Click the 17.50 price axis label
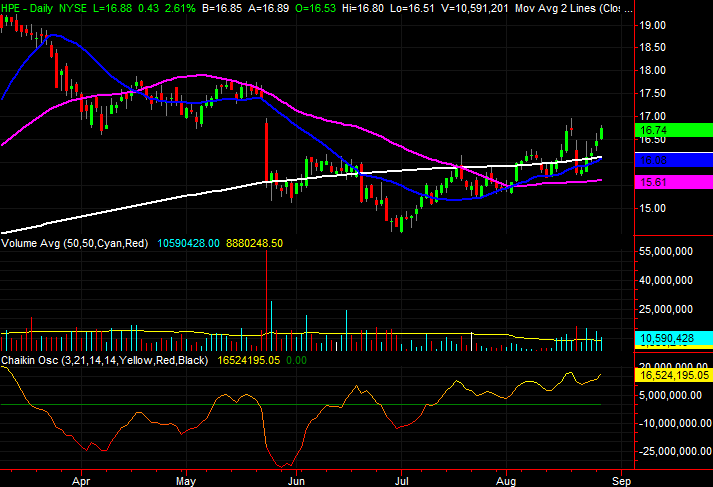 (653, 93)
